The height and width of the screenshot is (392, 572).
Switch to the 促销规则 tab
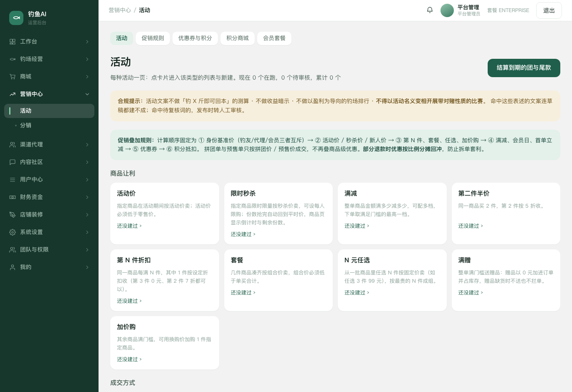(153, 38)
